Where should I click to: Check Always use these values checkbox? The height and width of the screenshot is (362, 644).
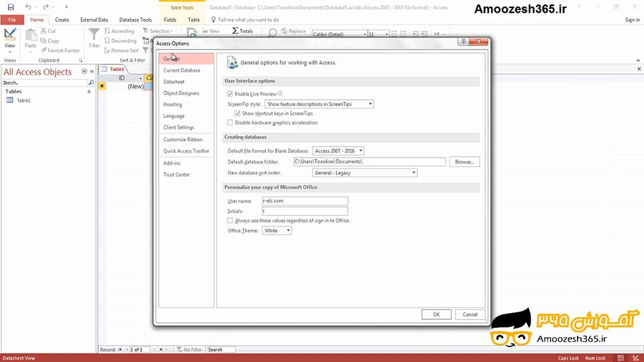230,221
